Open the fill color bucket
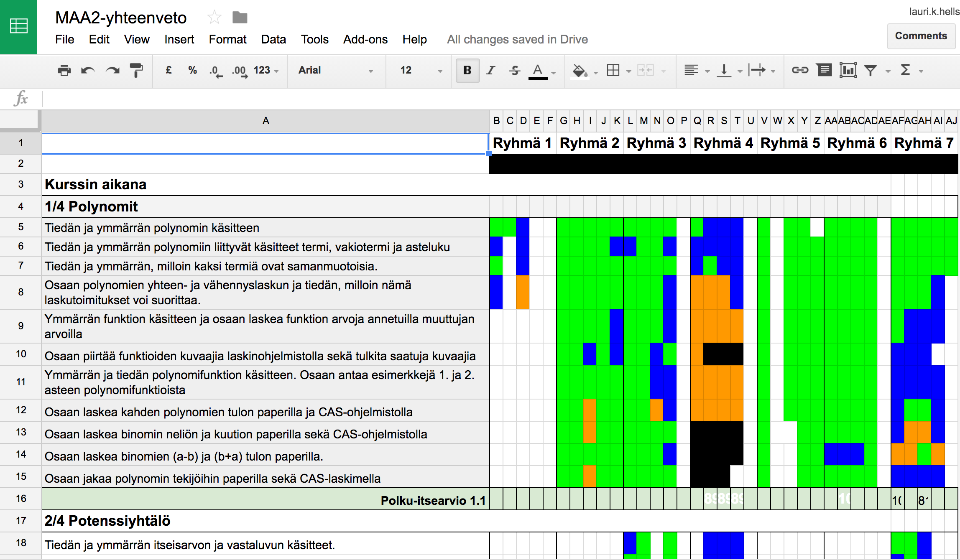Screen dimensions: 960x560 tap(580, 70)
